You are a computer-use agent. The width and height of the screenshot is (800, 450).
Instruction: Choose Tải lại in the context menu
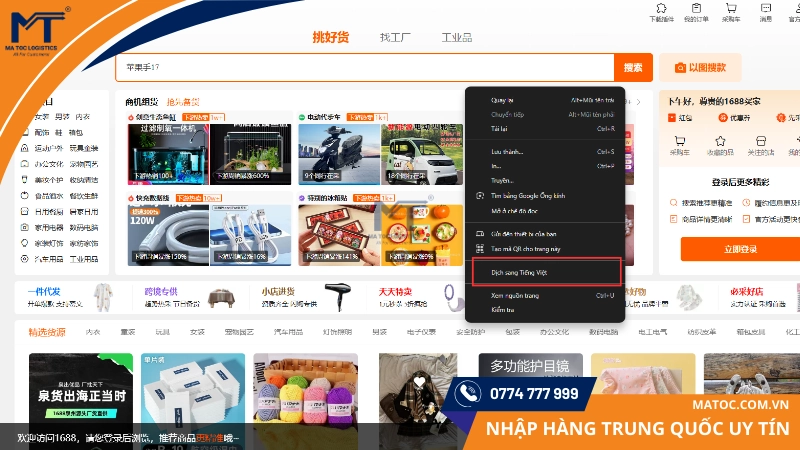pos(545,129)
